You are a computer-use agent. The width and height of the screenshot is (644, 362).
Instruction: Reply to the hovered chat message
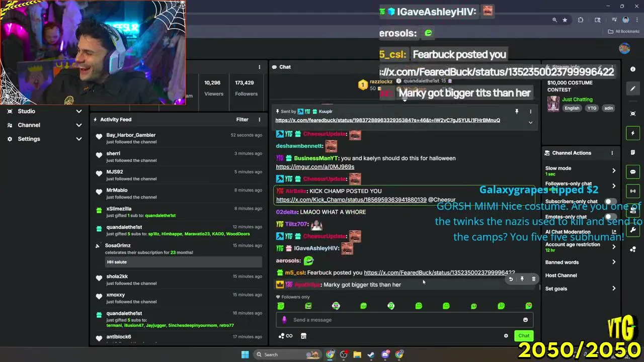511,279
